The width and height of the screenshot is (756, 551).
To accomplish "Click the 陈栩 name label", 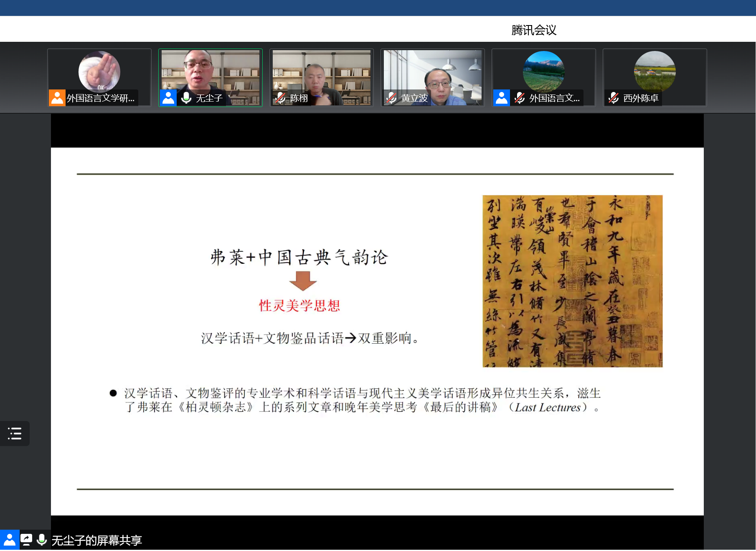I will click(x=299, y=98).
